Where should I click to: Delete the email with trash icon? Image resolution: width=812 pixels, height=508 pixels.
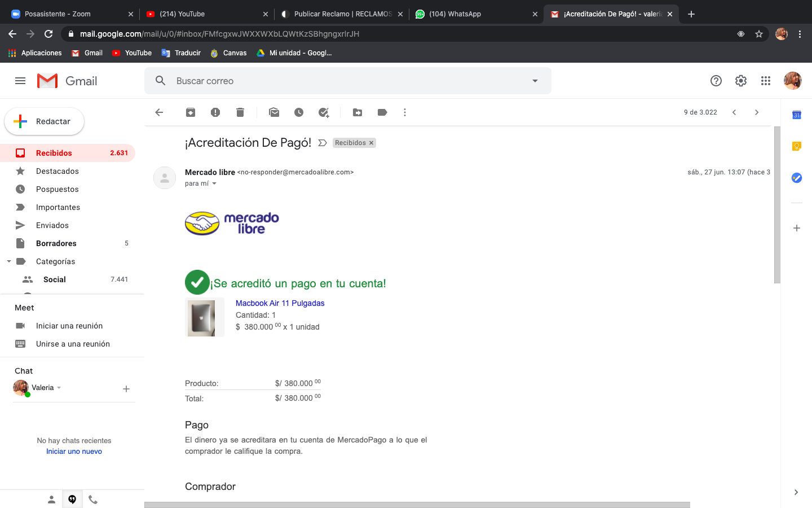click(x=240, y=112)
